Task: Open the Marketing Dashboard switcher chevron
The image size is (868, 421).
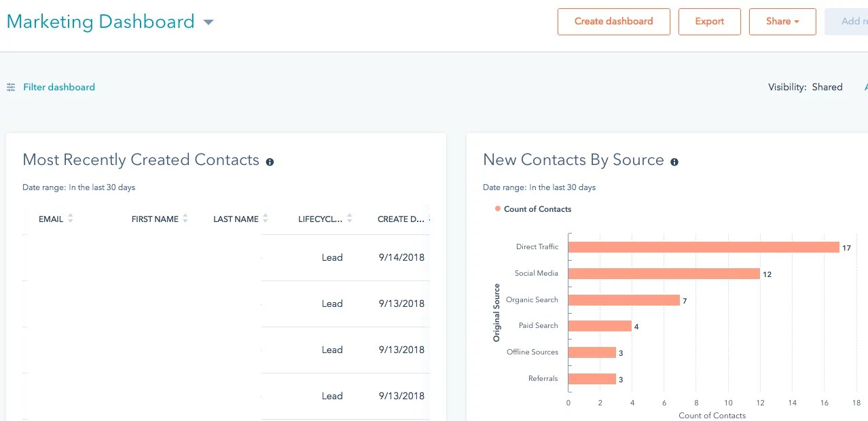Action: pyautogui.click(x=209, y=22)
